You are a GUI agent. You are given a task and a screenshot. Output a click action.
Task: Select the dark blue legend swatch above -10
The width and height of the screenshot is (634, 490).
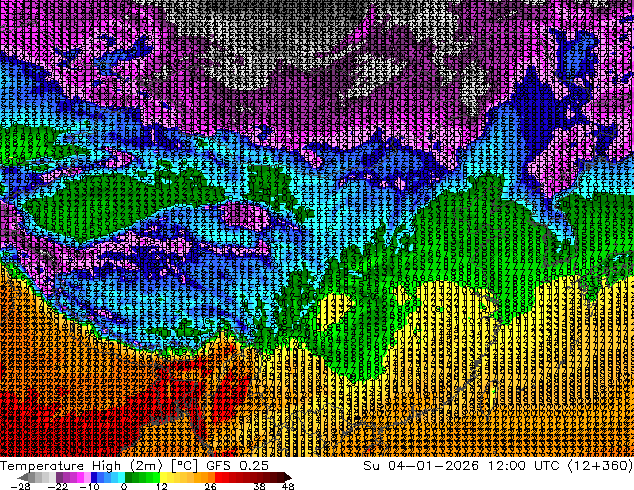(x=94, y=477)
